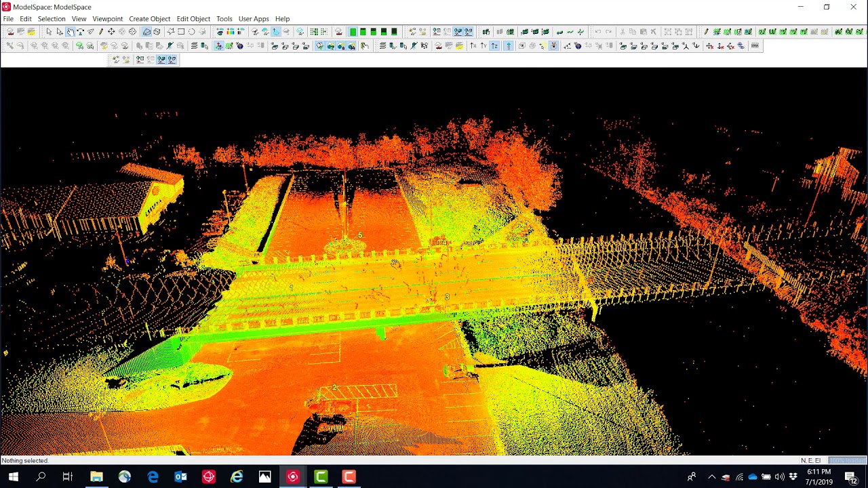Toggle the X axis lock
The image size is (868, 488).
tap(473, 46)
